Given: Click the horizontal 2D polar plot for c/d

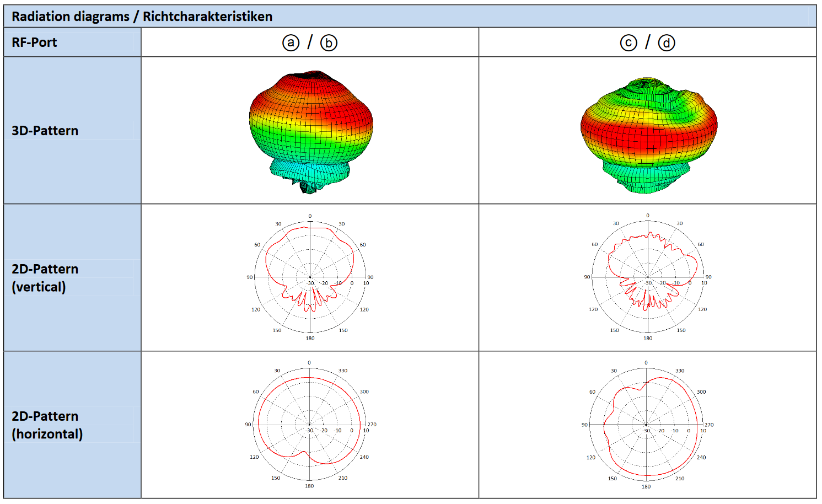Looking at the screenshot, I should (646, 425).
